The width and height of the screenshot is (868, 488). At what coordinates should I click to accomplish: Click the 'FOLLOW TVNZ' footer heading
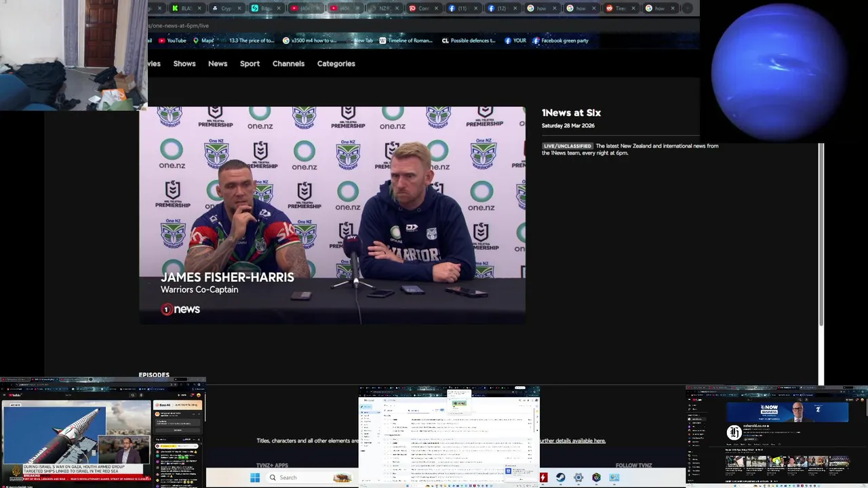point(633,466)
